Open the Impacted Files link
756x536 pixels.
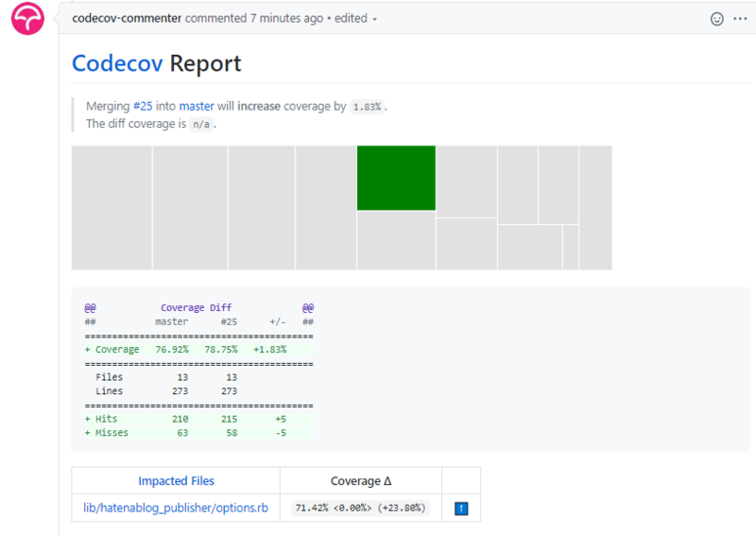(176, 481)
